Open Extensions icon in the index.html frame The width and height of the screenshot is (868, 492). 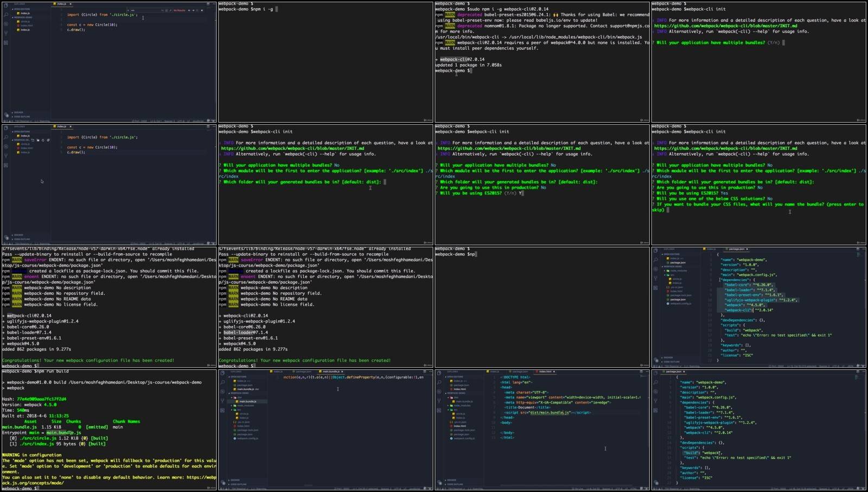click(x=439, y=411)
